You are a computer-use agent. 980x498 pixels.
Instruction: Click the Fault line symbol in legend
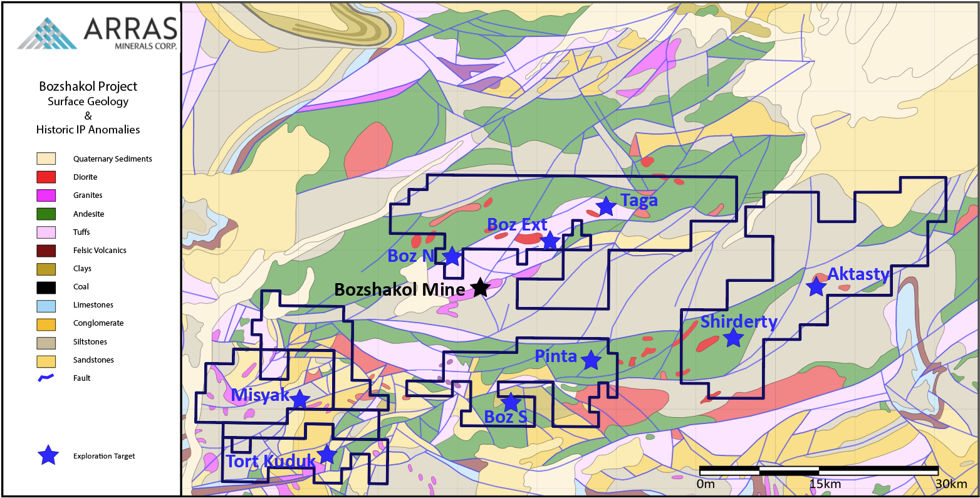click(x=46, y=378)
